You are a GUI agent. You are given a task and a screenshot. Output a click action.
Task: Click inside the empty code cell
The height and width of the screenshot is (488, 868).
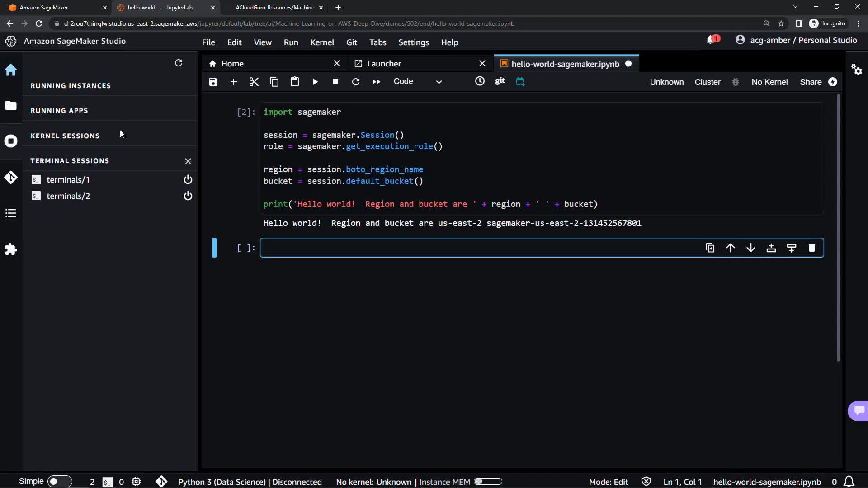pos(452,248)
